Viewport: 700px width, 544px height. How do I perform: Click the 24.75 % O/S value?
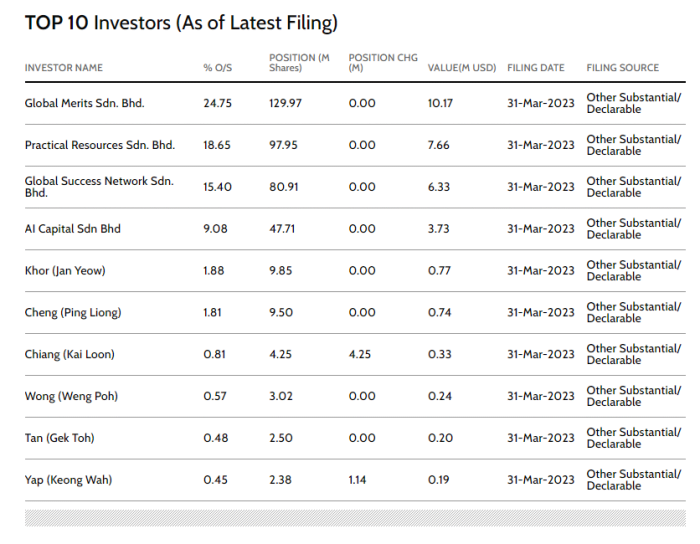pos(217,103)
